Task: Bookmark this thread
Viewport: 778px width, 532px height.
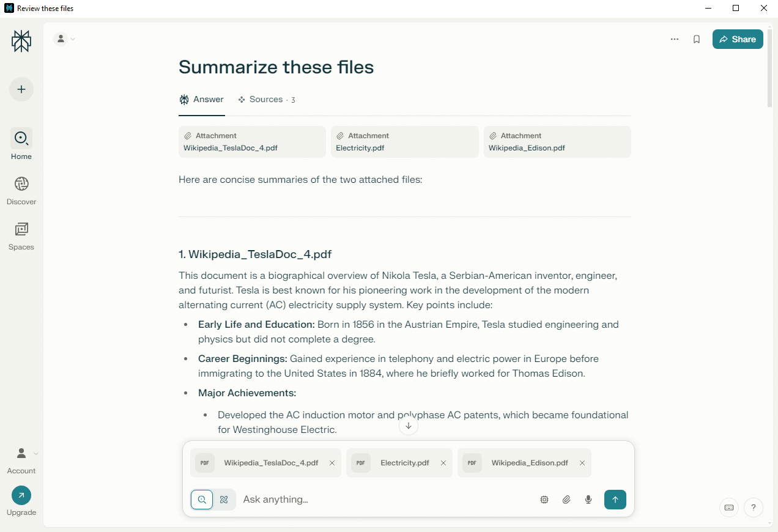Action: point(697,39)
